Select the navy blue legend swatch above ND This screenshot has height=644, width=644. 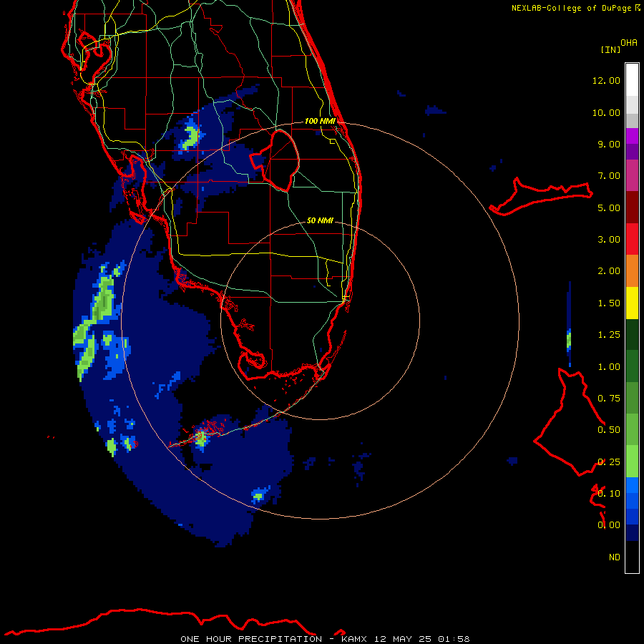(x=632, y=532)
